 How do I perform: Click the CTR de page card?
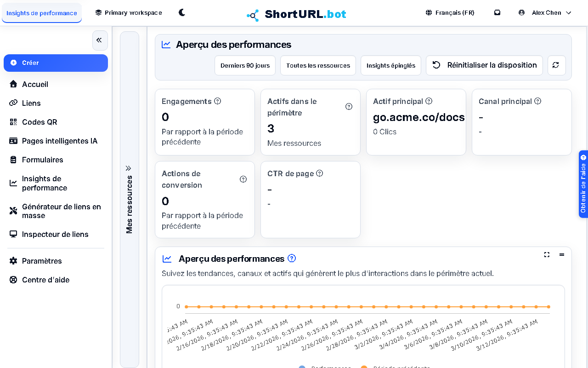coord(311,200)
